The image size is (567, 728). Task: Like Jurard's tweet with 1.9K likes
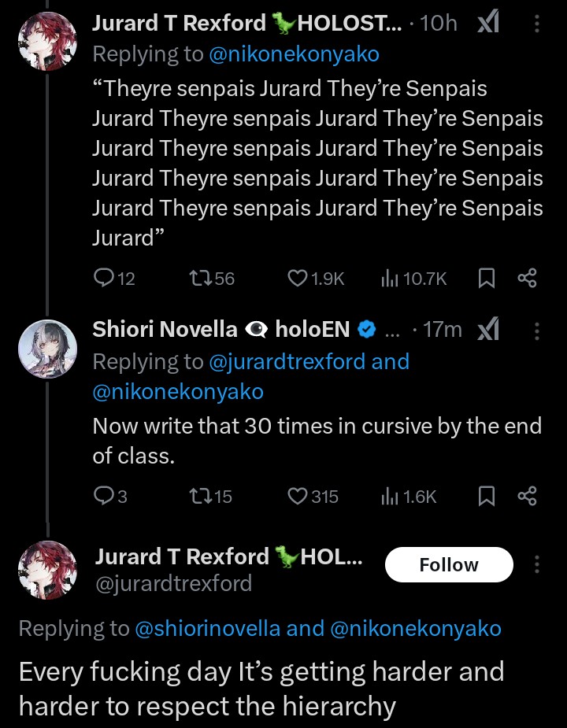(297, 278)
